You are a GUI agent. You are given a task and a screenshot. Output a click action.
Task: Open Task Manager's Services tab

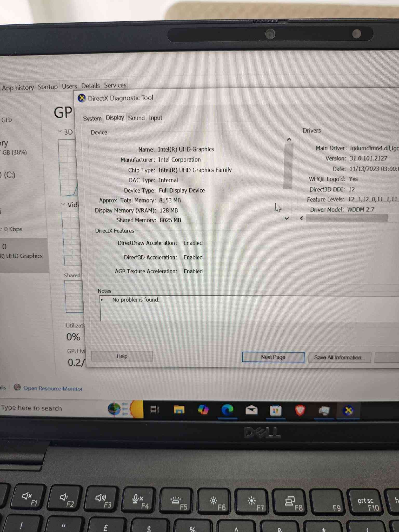point(115,85)
